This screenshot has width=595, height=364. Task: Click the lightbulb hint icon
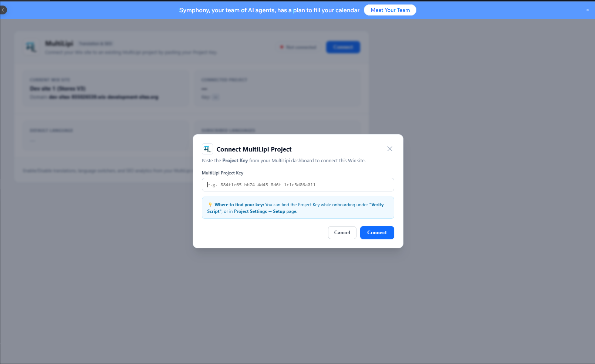[x=210, y=205]
